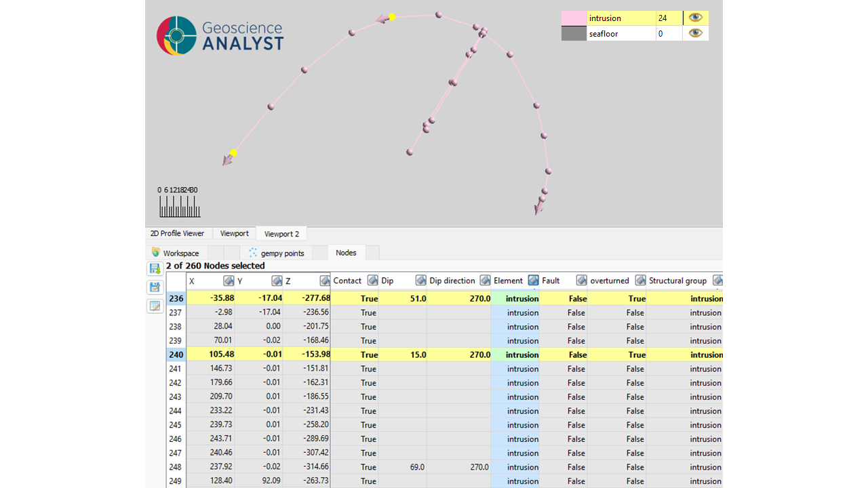This screenshot has height=488, width=868.
Task: Click the X column header data icon
Action: [229, 281]
